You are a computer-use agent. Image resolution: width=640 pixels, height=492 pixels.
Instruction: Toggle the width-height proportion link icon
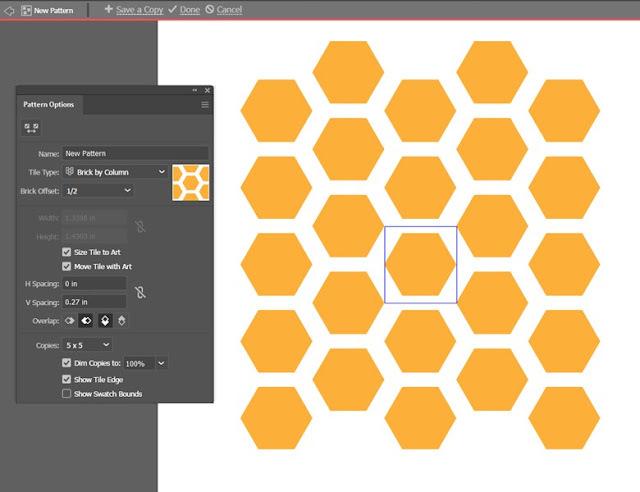[x=140, y=226]
